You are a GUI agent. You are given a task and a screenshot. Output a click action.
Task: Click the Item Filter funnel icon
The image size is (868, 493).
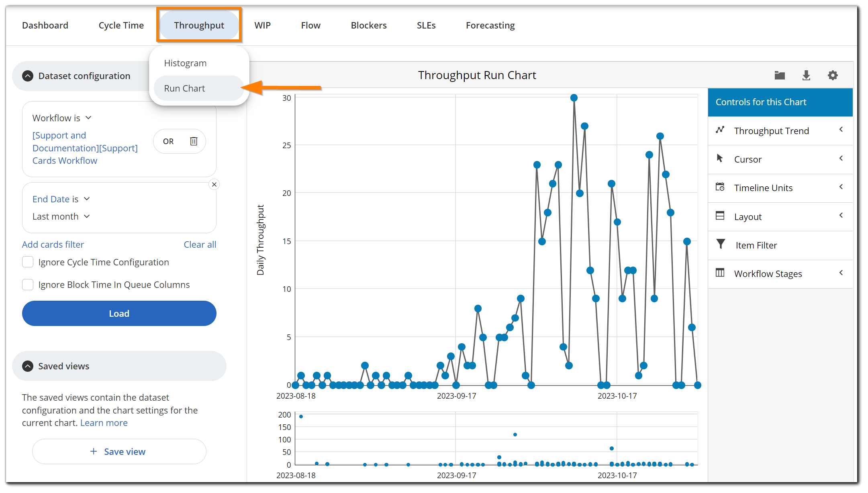[x=721, y=244]
